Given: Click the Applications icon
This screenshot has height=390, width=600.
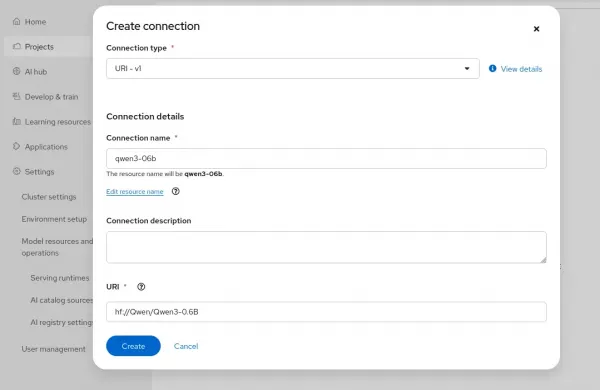Looking at the screenshot, I should point(16,146).
